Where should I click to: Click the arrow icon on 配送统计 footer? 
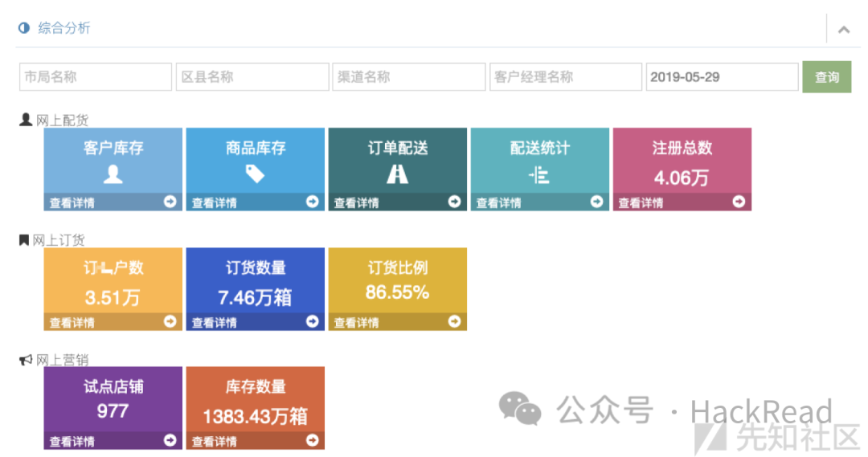click(596, 202)
